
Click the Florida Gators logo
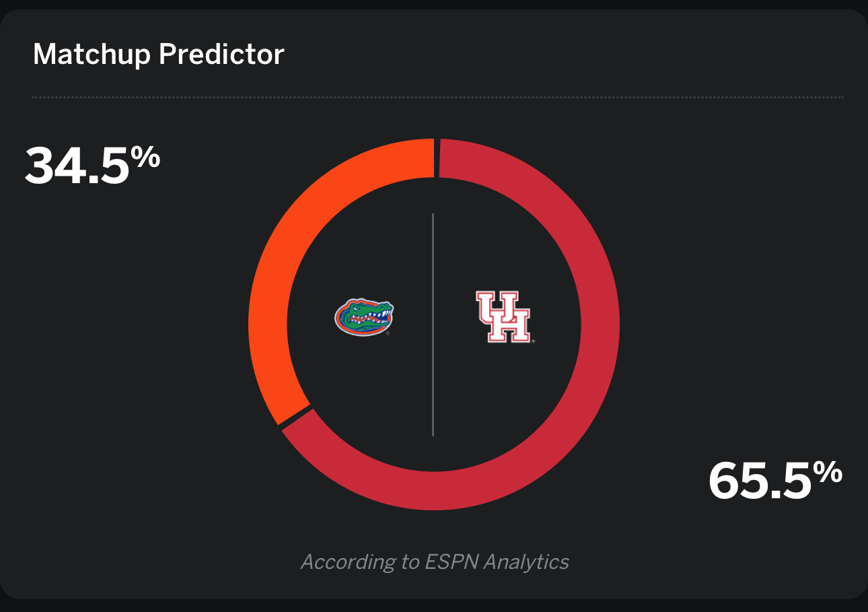coord(364,317)
